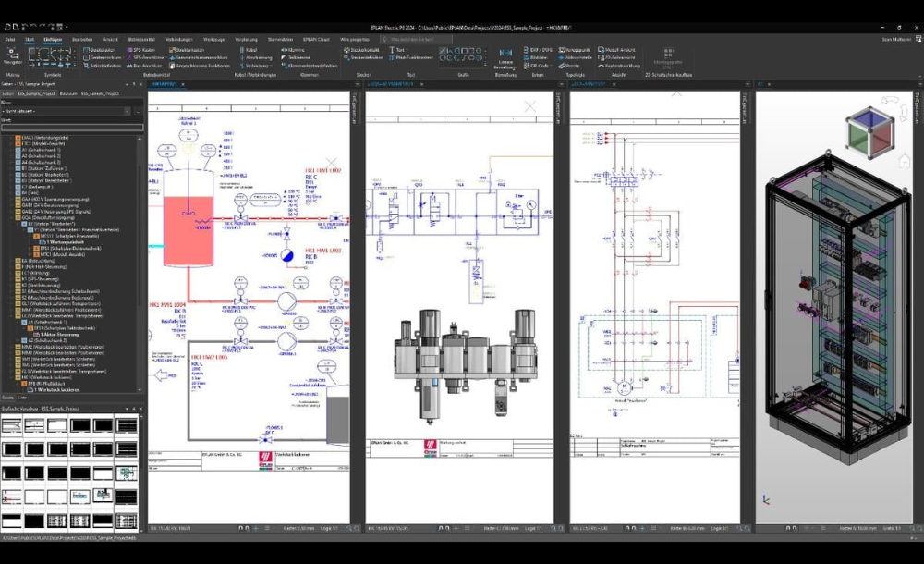Click Sammelschienenanschluss in the ribbon

(199, 58)
